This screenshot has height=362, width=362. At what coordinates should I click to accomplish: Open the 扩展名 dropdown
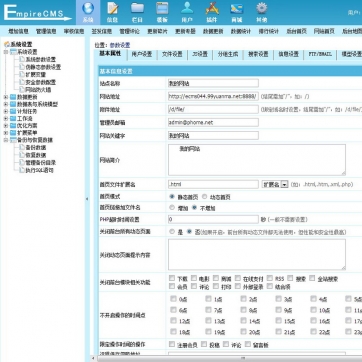[x=275, y=184]
